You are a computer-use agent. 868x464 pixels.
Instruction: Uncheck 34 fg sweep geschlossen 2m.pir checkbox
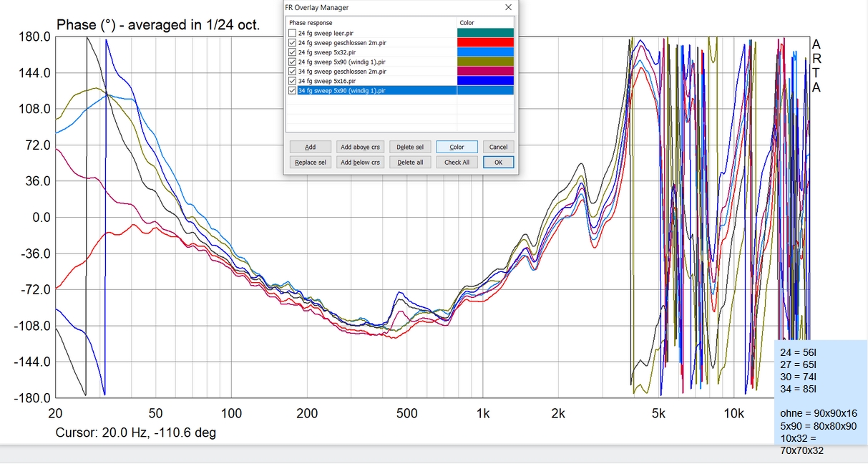(x=292, y=72)
